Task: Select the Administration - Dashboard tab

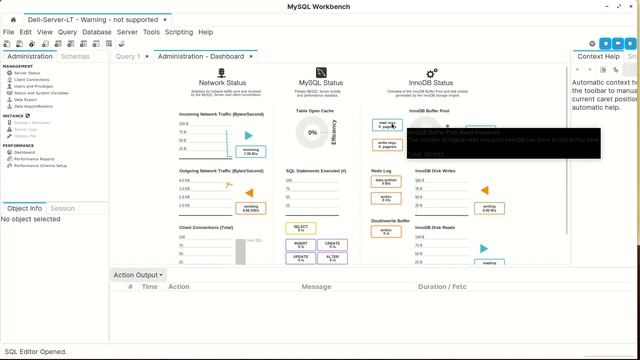Action: click(x=201, y=56)
